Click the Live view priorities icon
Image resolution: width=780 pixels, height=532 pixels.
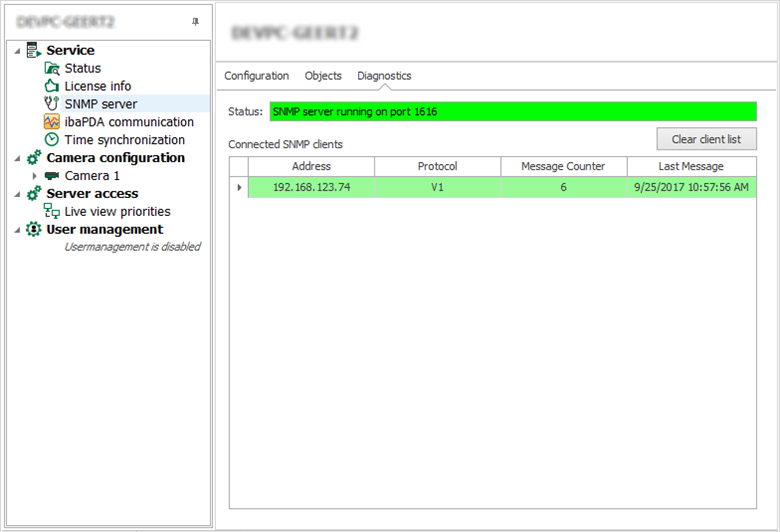click(52, 212)
